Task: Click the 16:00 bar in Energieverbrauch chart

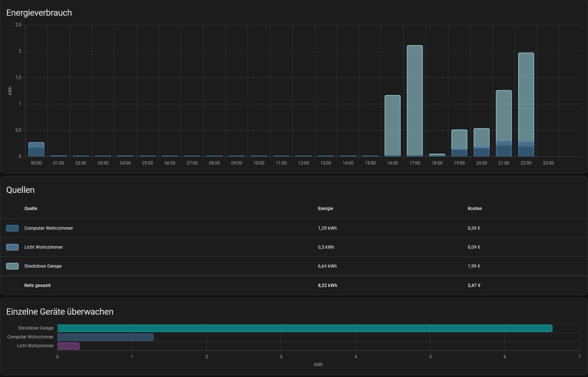Action: 392,125
